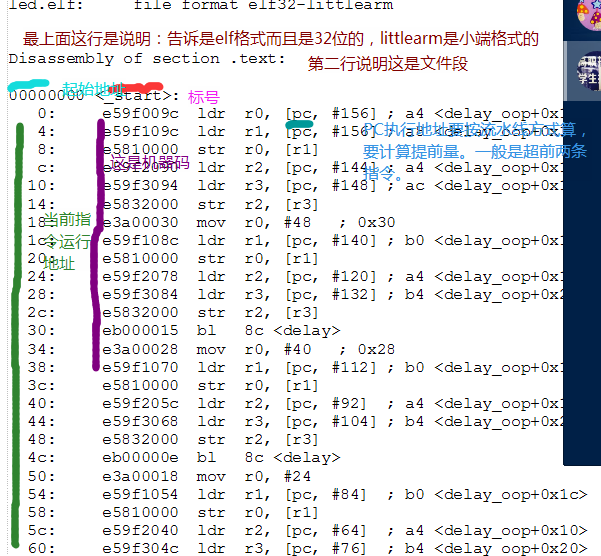Viewport: 601px width, 556px height.
Task: Click 'bl 8c <delay>' at address 30
Action: (269, 331)
